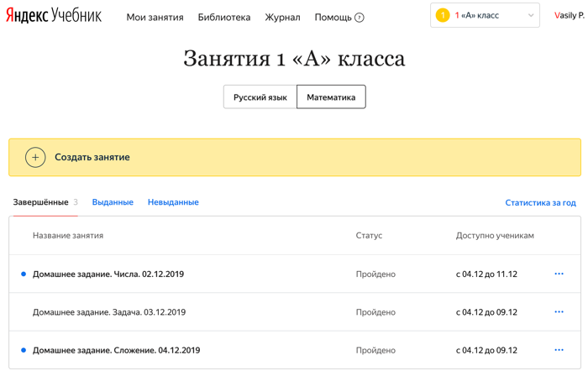Screen dimensions: 588x376
Task: Click the Статус column header
Action: click(x=369, y=236)
